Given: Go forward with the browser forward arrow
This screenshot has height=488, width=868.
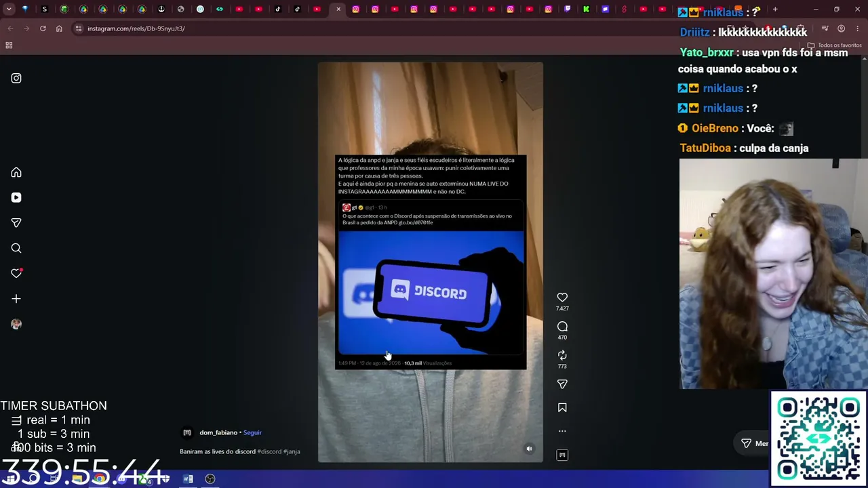Looking at the screenshot, I should tap(26, 28).
